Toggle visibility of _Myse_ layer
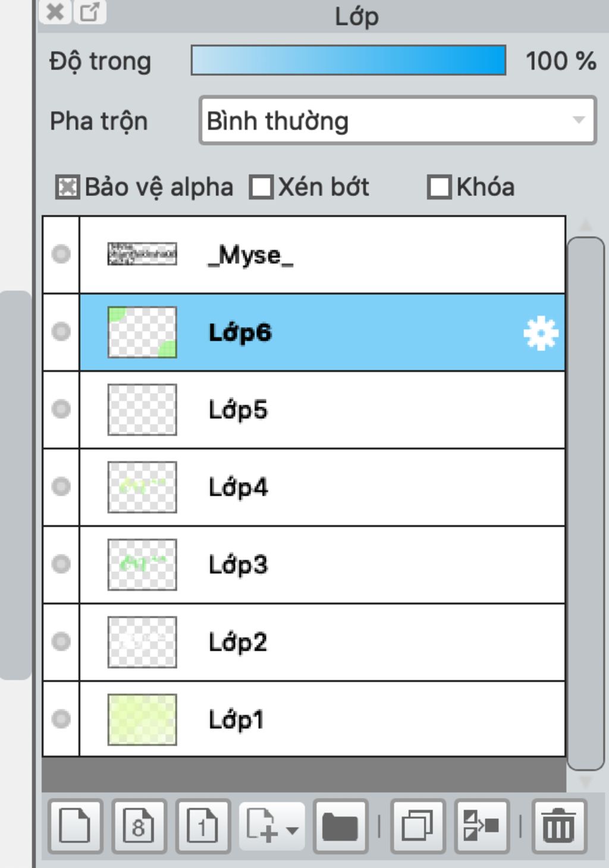 coord(61,254)
